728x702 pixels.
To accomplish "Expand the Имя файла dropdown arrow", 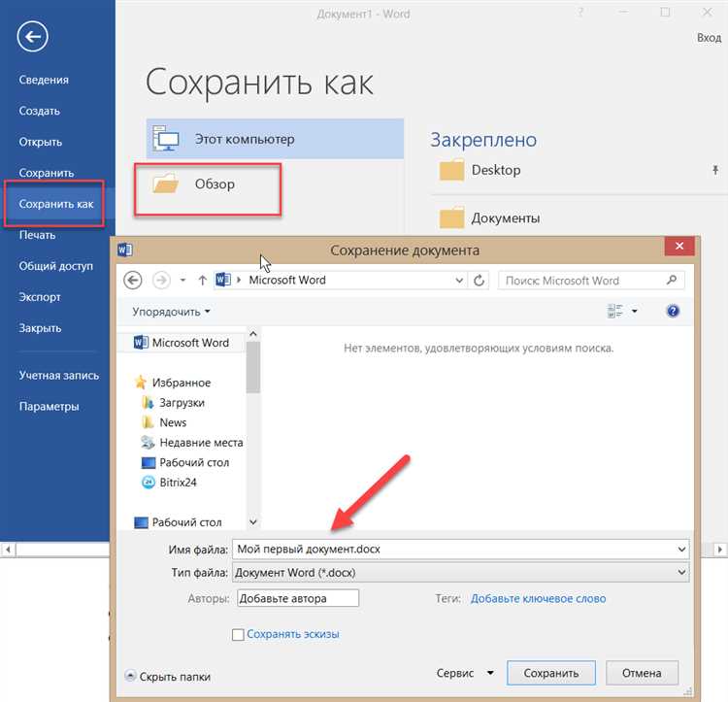I will pos(681,550).
